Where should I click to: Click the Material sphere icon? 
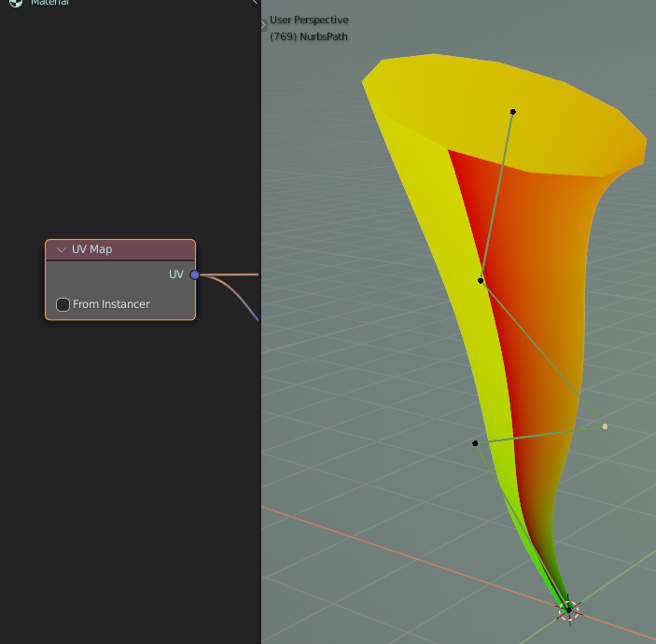click(x=16, y=3)
